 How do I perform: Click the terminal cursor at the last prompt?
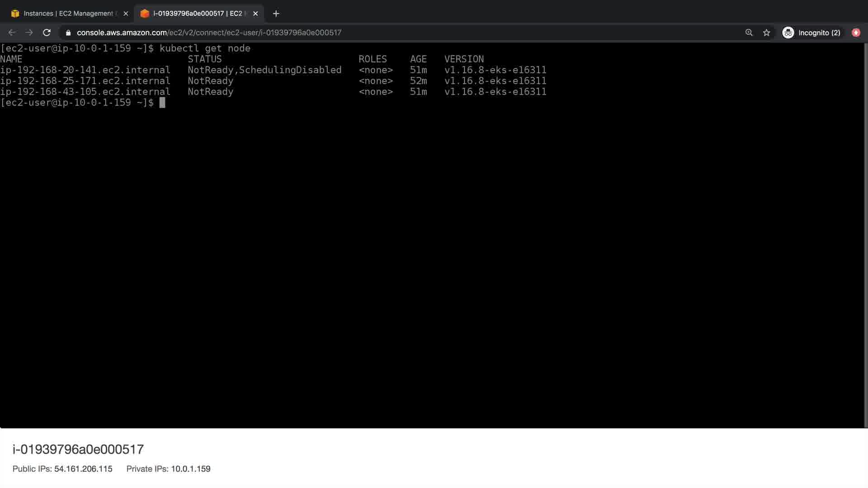click(162, 103)
